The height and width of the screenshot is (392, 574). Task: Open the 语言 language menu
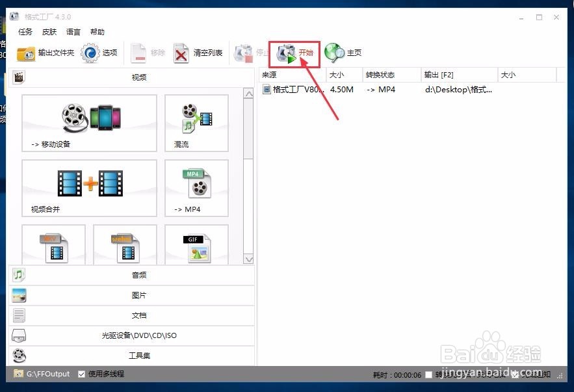coord(73,32)
